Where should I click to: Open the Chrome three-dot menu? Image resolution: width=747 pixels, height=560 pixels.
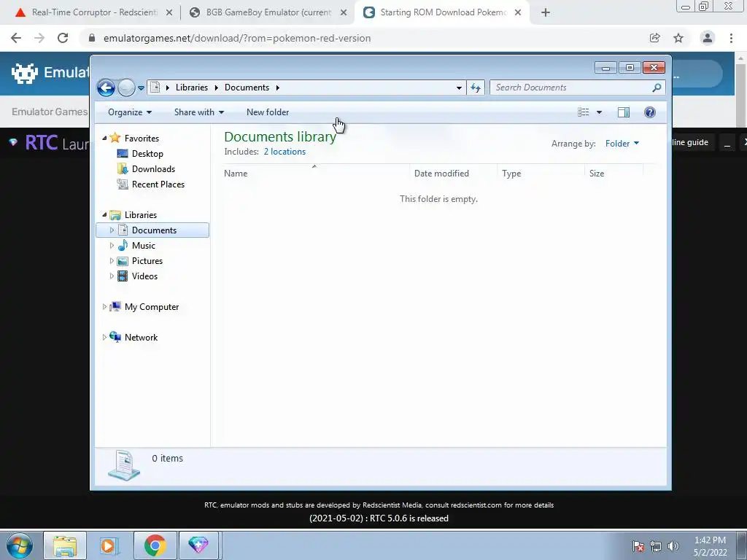point(731,38)
